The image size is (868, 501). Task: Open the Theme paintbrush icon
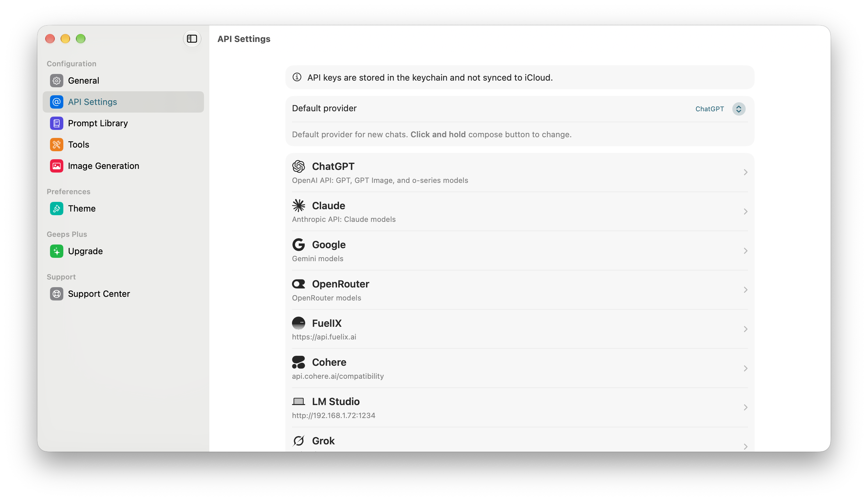point(56,209)
